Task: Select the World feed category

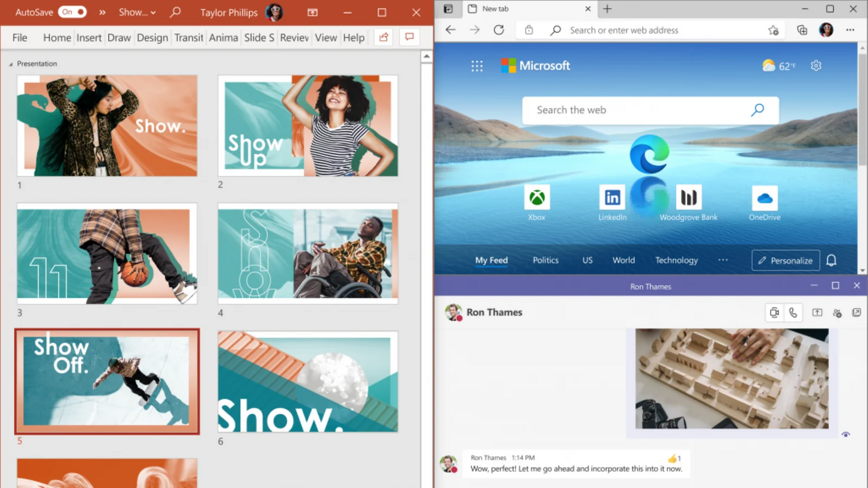Action: (x=624, y=260)
